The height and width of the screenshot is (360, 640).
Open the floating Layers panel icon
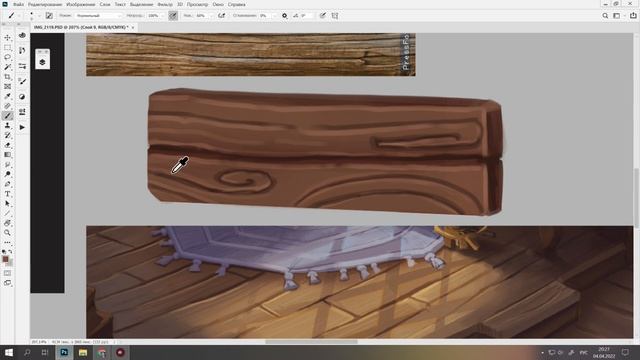coord(42,62)
